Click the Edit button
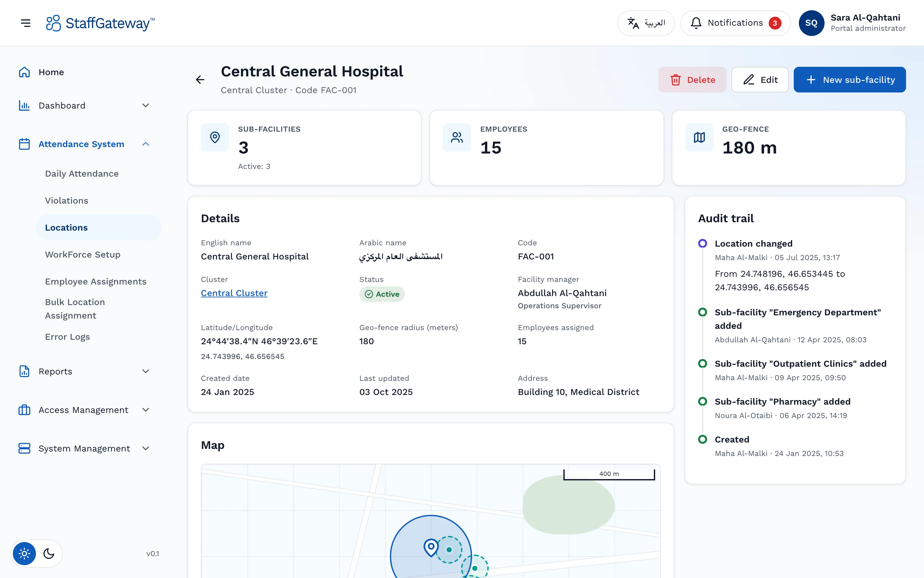The width and height of the screenshot is (924, 578). pos(760,80)
